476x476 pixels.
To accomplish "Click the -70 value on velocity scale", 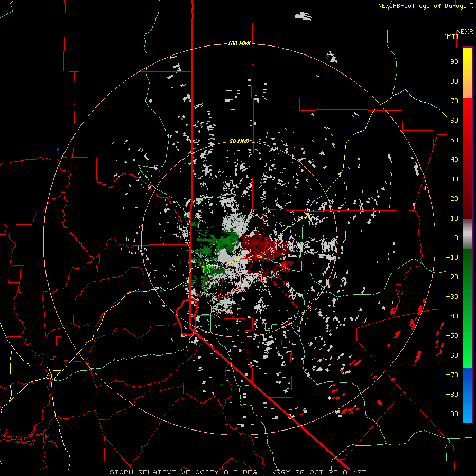I will coord(452,375).
